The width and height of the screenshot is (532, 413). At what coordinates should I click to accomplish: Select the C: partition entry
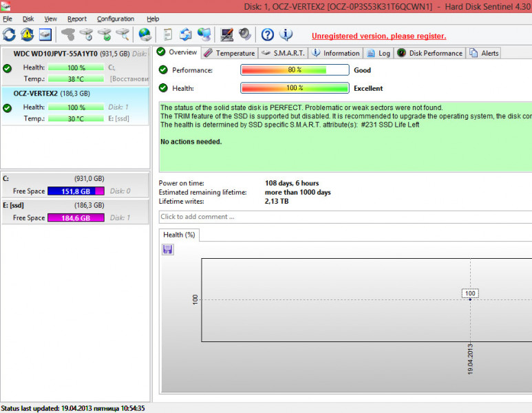[75, 185]
